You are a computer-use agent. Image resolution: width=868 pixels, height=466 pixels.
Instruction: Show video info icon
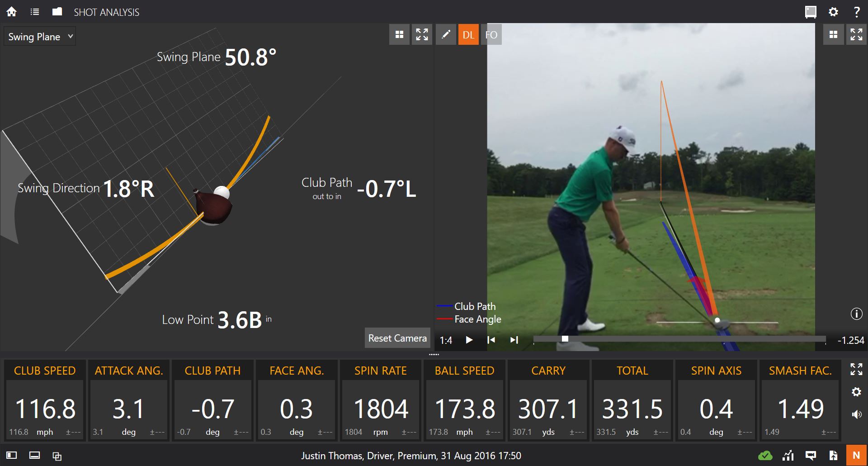pyautogui.click(x=856, y=314)
